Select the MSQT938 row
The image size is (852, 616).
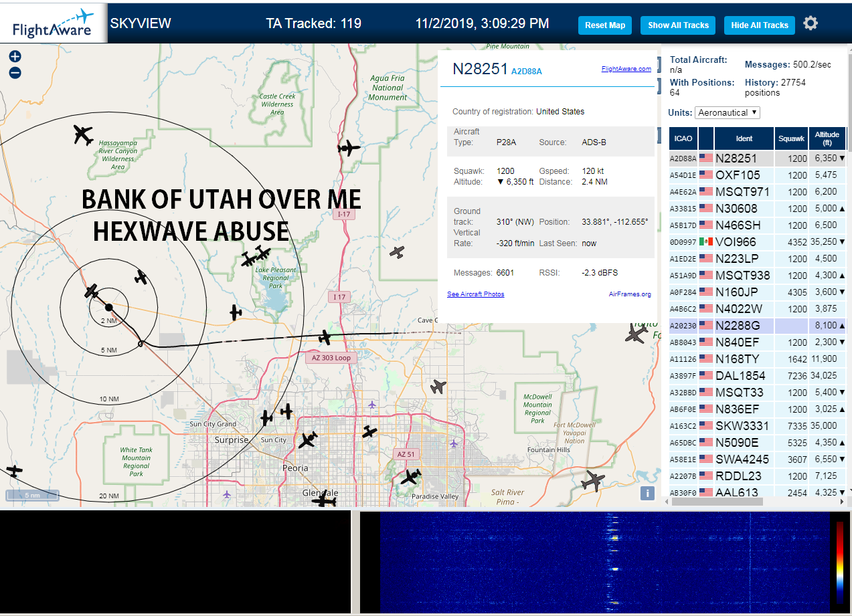click(758, 276)
